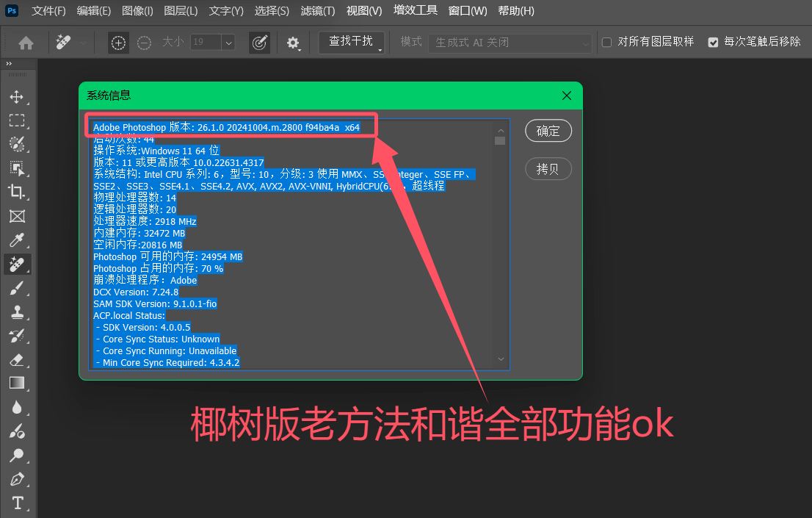Click the system info scrollbar thumb
This screenshot has width=812, height=518.
[x=500, y=141]
